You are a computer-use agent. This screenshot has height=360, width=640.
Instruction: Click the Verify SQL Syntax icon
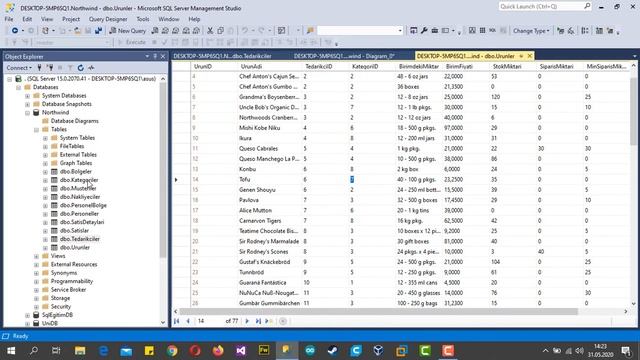click(x=571, y=31)
